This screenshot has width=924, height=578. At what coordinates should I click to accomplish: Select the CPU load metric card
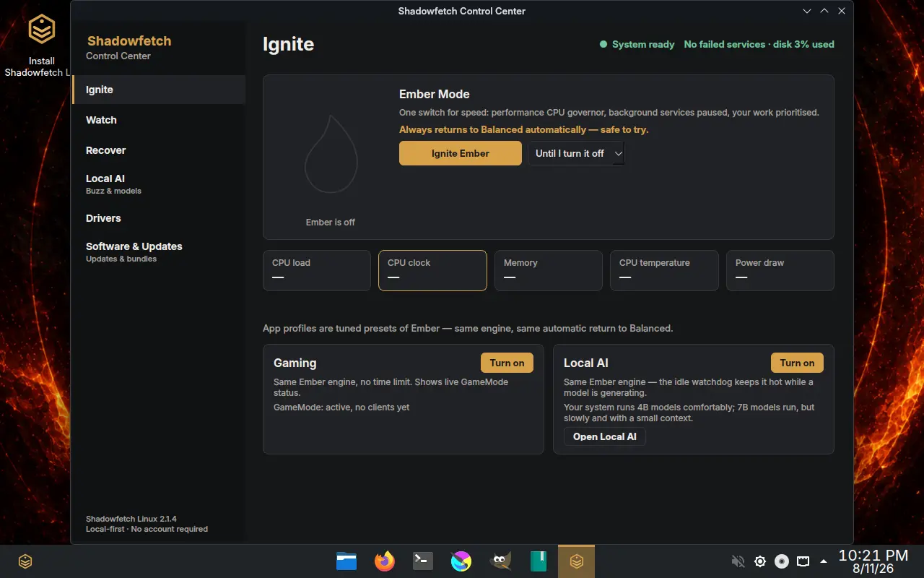coord(317,270)
